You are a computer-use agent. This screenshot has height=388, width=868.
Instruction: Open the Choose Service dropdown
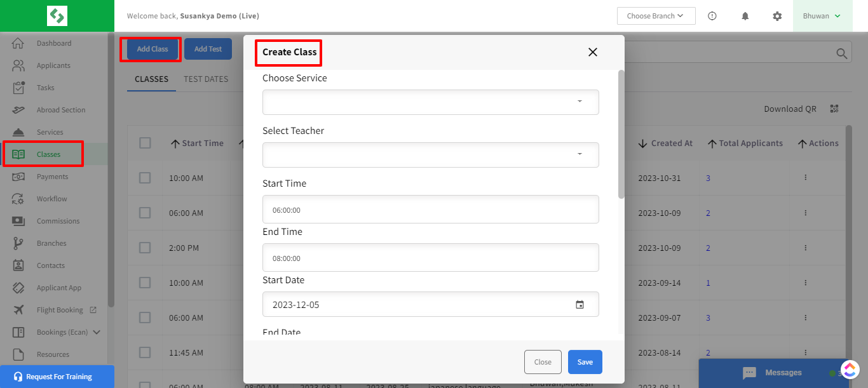(431, 102)
